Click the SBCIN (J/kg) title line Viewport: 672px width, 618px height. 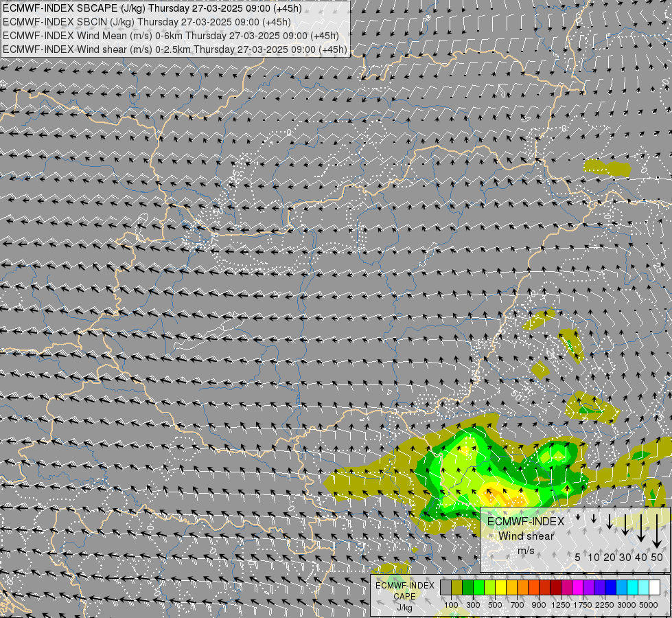[147, 22]
